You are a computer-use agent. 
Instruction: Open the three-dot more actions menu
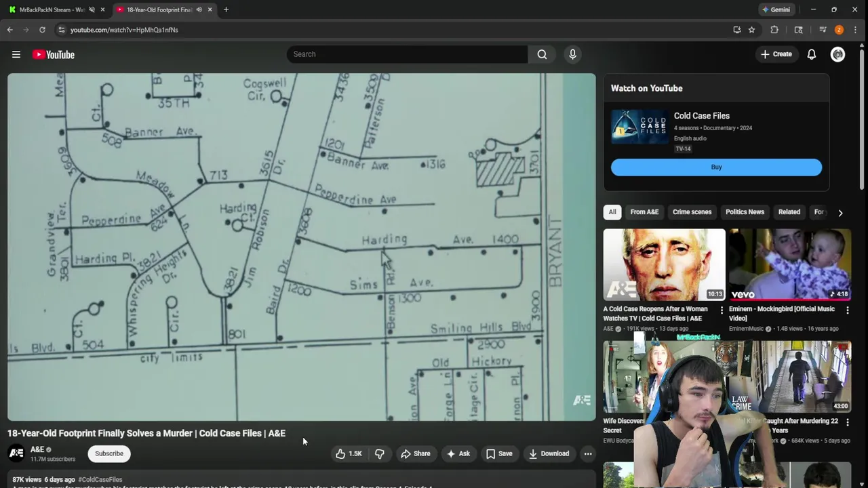pyautogui.click(x=588, y=453)
